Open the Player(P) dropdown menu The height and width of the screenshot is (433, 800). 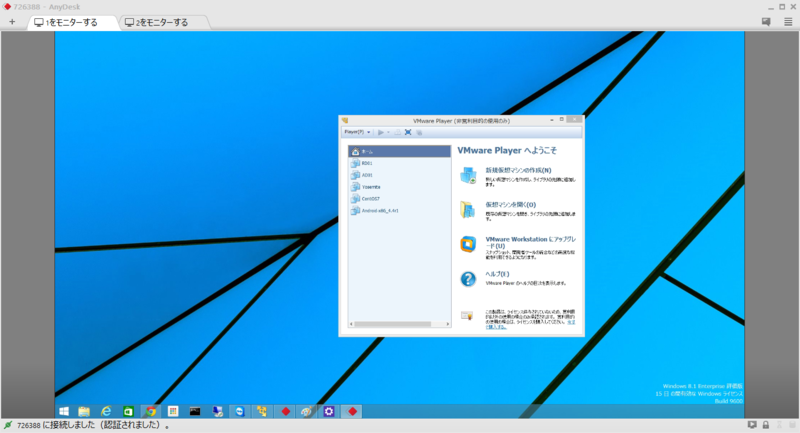pos(357,132)
